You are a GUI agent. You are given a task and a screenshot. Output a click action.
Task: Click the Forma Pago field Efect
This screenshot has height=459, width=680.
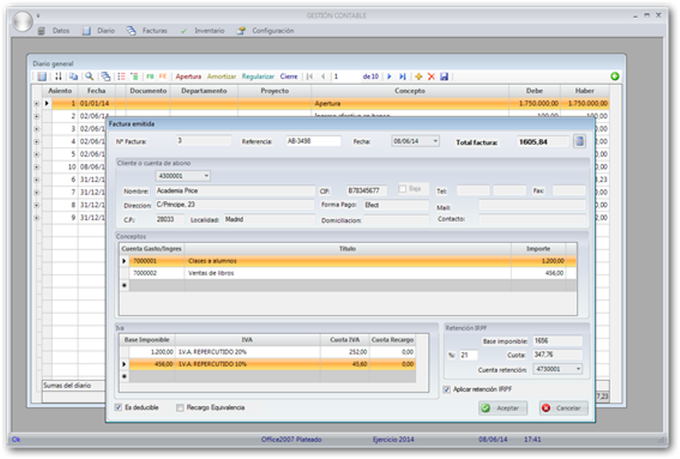point(396,205)
